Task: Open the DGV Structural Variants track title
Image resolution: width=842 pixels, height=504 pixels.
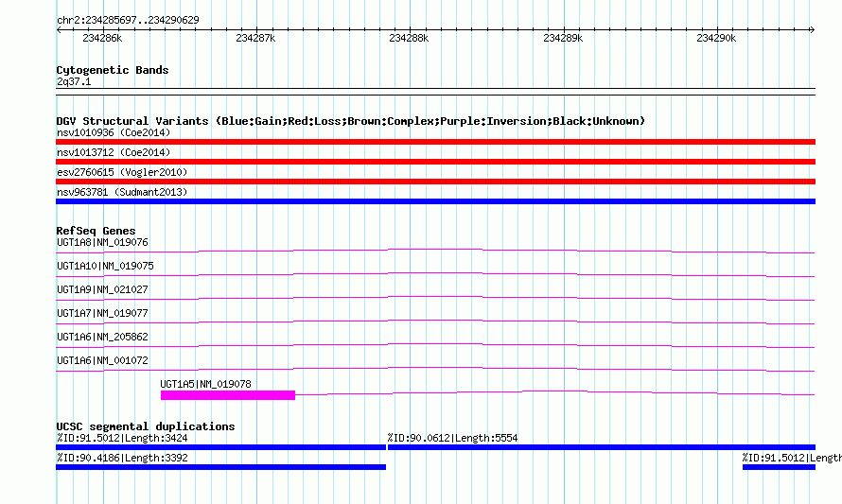Action: 351,121
